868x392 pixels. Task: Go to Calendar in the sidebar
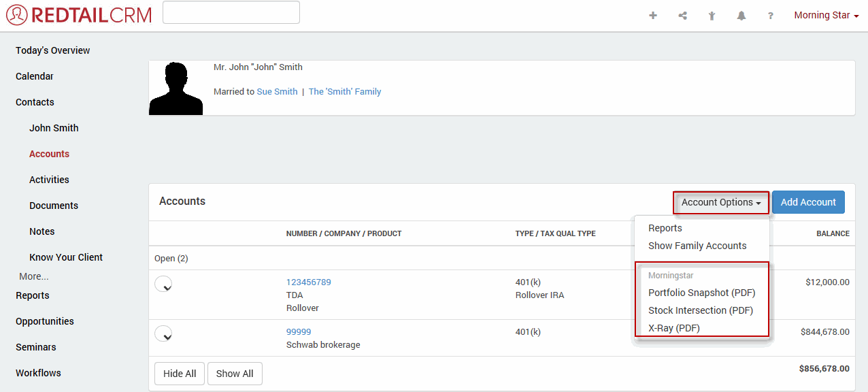tap(35, 76)
